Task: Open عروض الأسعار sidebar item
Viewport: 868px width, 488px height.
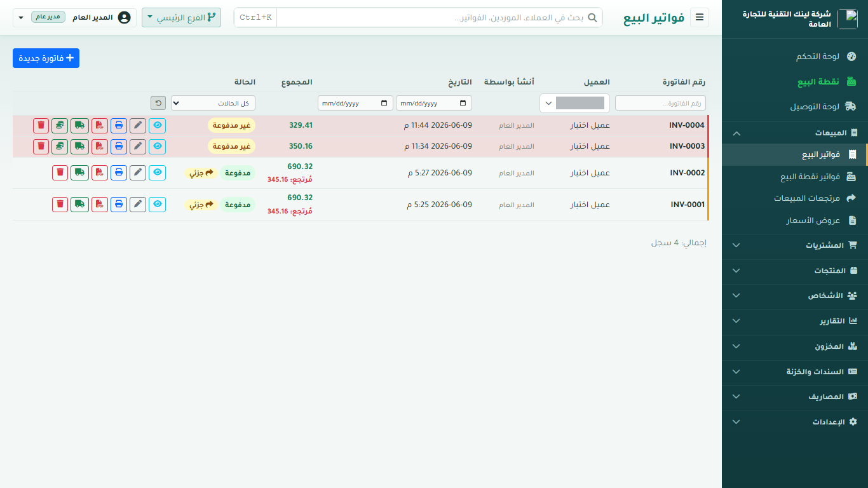Action: pyautogui.click(x=795, y=220)
